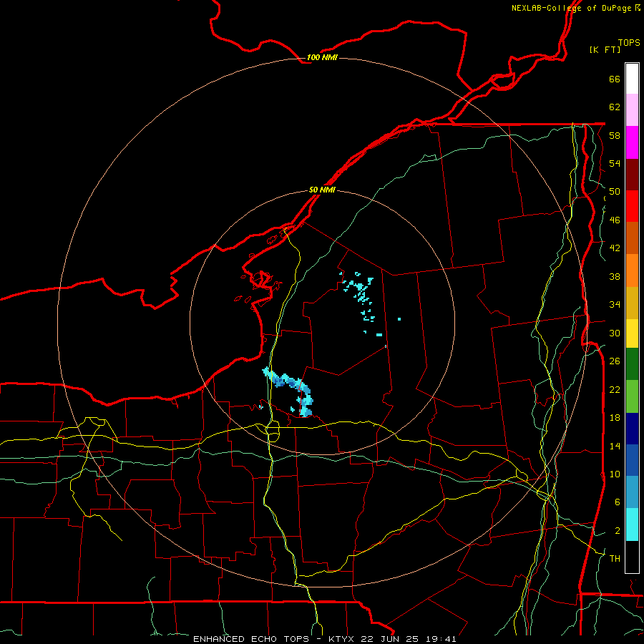Screen dimensions: 644x644
Task: Click the [K FT] units label
Action: pyautogui.click(x=605, y=49)
